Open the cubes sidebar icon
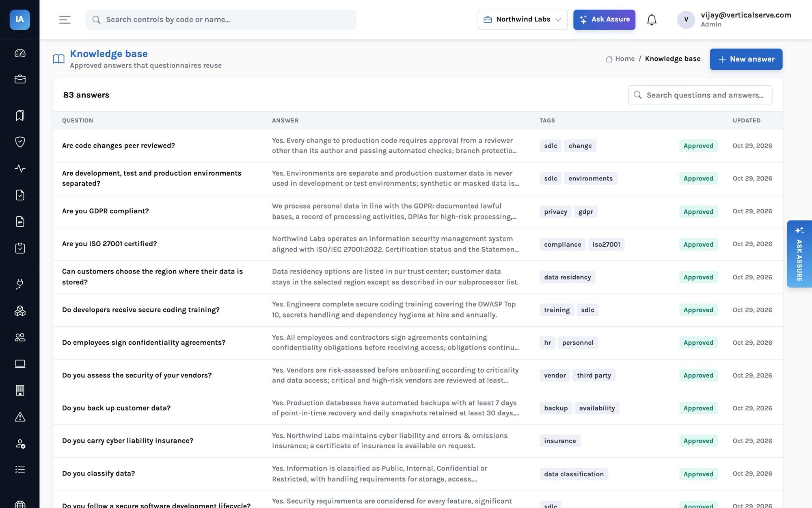Viewport: 812px width, 508px height. [20, 311]
